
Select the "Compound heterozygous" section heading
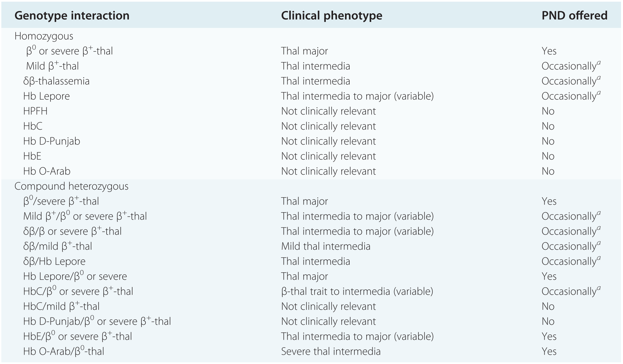pos(71,186)
